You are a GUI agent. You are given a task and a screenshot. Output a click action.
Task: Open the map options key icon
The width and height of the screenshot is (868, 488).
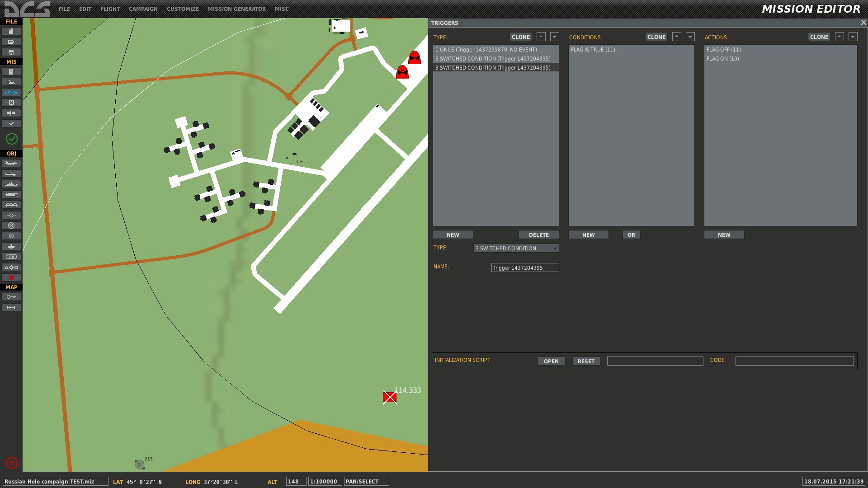[x=11, y=297]
